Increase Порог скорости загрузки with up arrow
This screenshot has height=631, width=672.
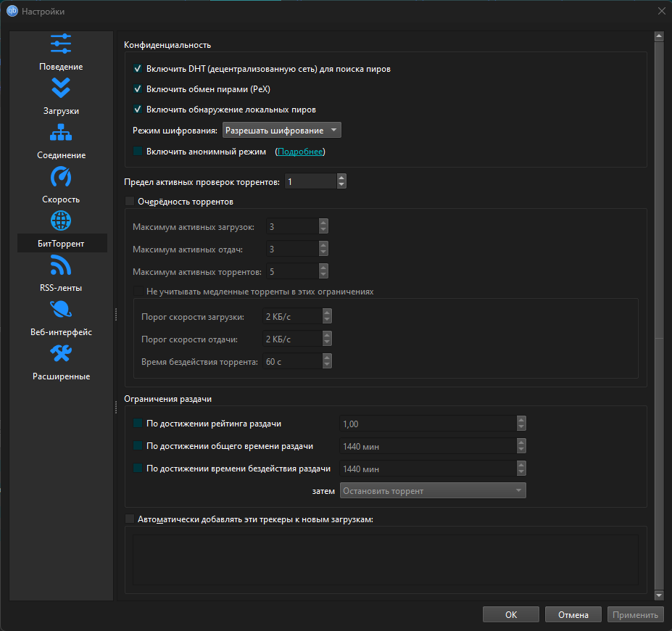coord(327,313)
